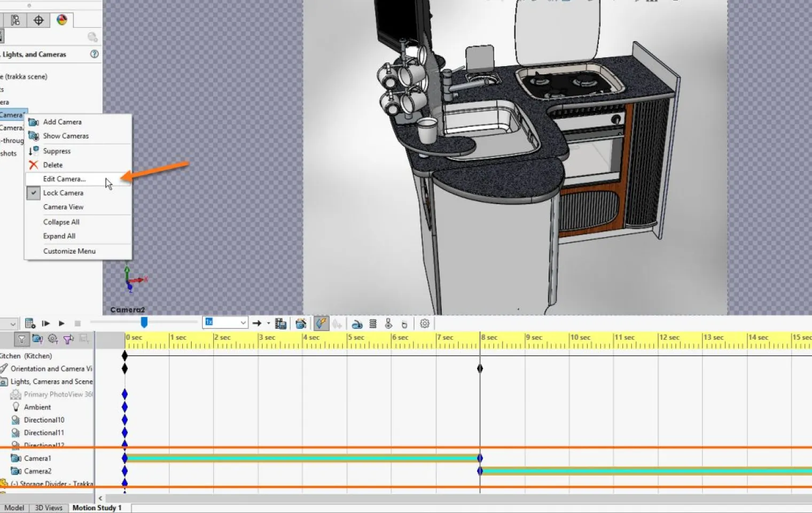Click the Gravity icon
The height and width of the screenshot is (513, 812).
404,324
